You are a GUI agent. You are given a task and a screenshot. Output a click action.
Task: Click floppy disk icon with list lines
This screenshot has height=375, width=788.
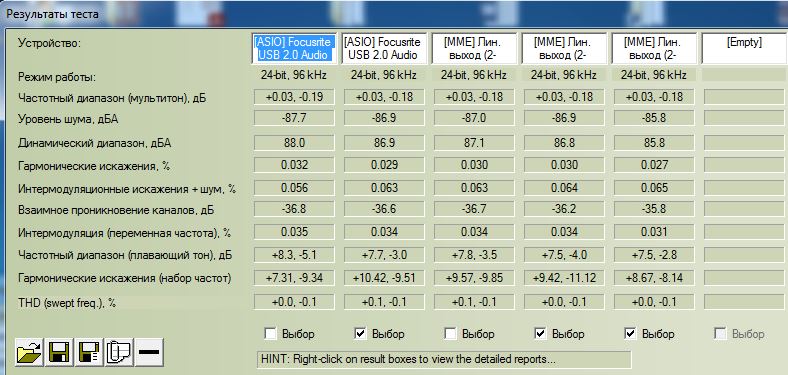tap(89, 352)
